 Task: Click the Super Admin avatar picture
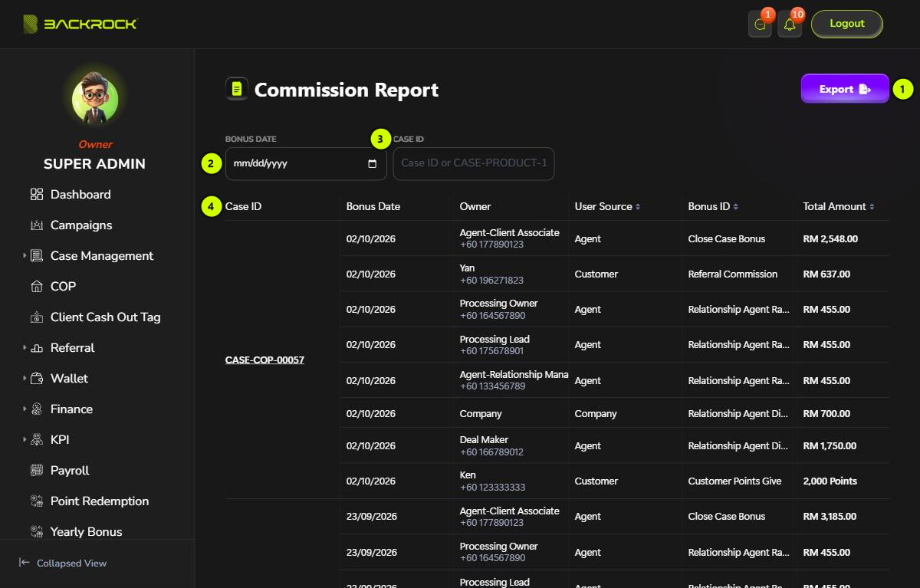coord(95,100)
